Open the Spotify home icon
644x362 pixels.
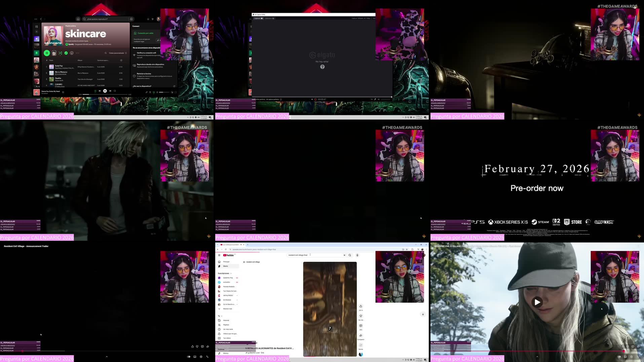click(x=78, y=19)
